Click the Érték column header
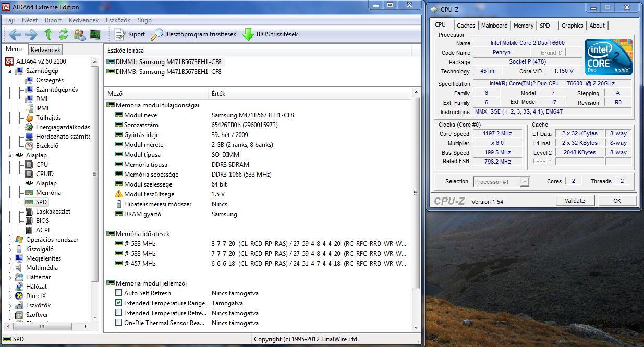Image resolution: width=644 pixels, height=347 pixels. pyautogui.click(x=310, y=94)
